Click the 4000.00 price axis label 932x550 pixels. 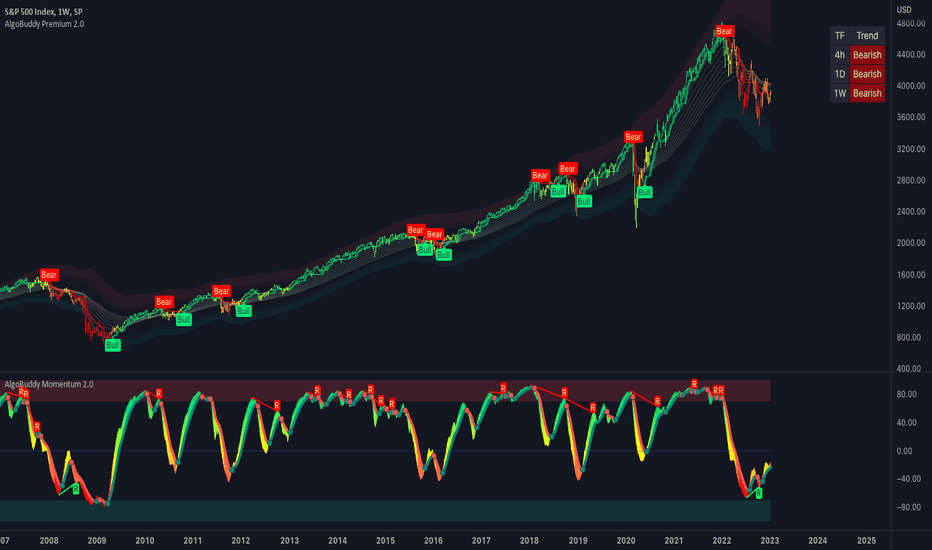pos(911,86)
